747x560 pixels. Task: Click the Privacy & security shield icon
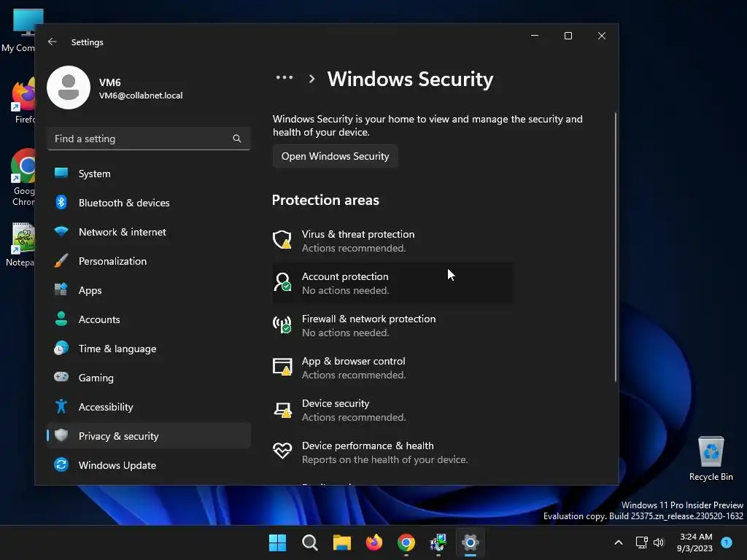click(x=61, y=435)
